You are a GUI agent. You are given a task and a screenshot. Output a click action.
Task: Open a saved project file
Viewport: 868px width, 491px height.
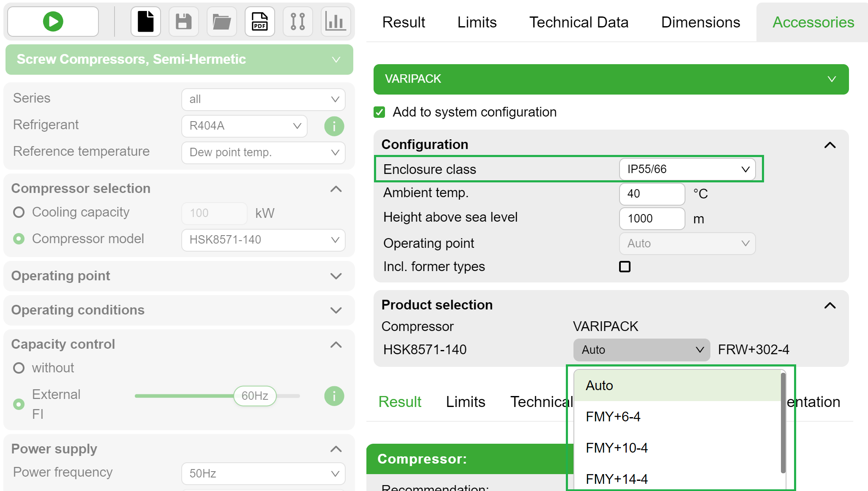(x=221, y=21)
